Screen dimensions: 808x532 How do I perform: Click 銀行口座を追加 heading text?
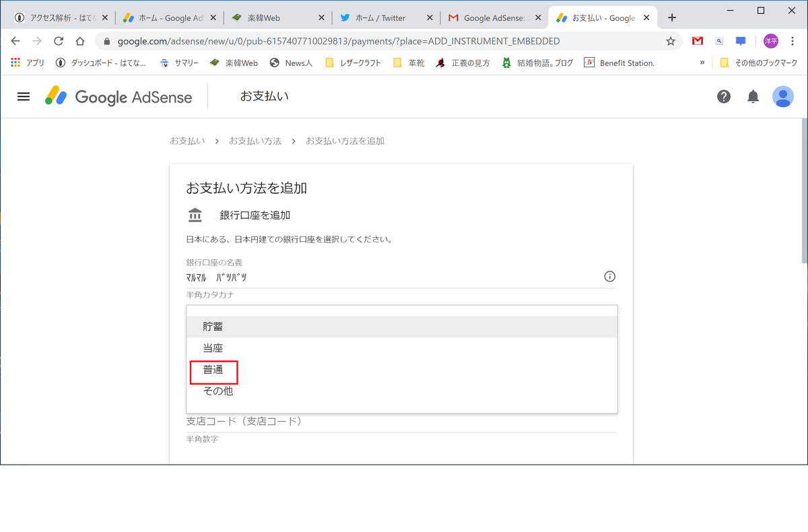pyautogui.click(x=255, y=215)
